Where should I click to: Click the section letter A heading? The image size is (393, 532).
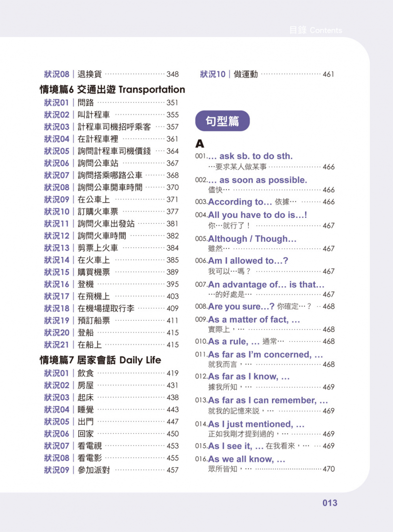click(x=200, y=144)
